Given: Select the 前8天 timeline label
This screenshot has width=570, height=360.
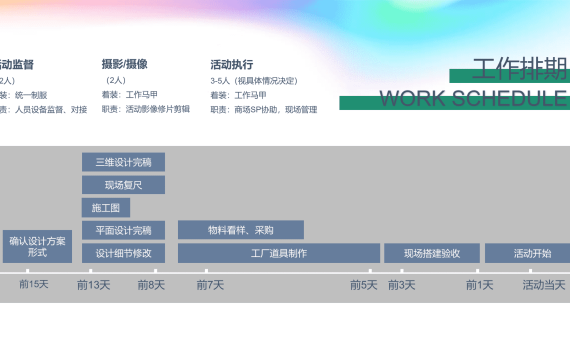Looking at the screenshot, I should tap(151, 285).
